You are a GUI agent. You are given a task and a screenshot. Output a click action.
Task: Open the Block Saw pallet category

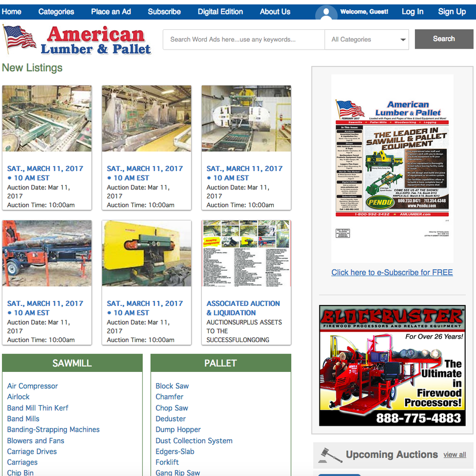point(172,386)
